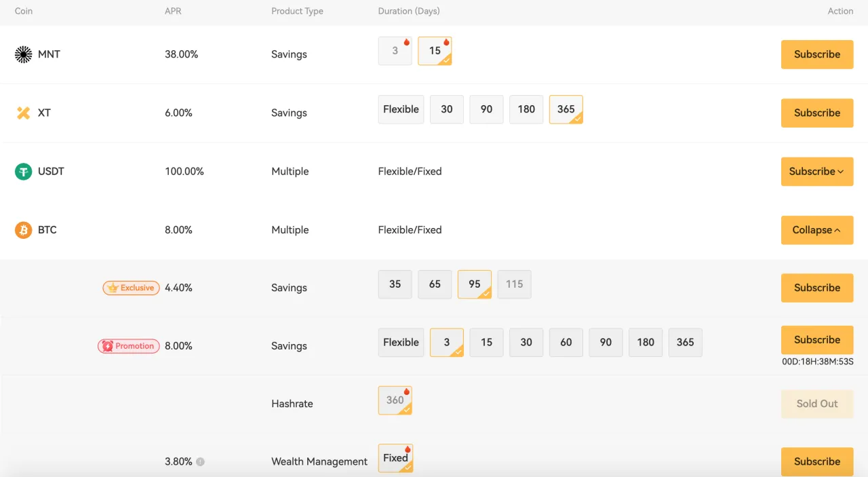Image resolution: width=868 pixels, height=477 pixels.
Task: Select 90-day duration for XT
Action: [487, 109]
